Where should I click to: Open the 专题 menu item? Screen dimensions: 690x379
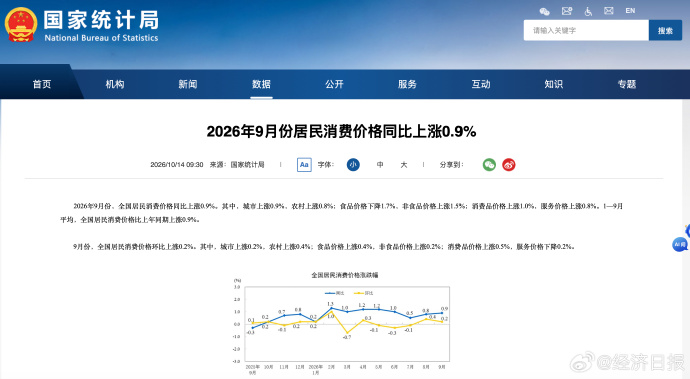(627, 84)
